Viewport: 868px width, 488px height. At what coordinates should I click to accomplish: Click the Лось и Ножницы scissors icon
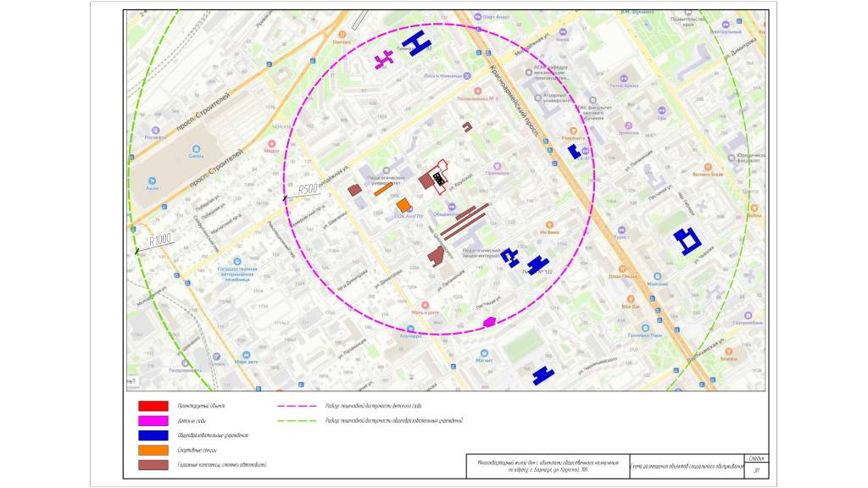(x=467, y=75)
